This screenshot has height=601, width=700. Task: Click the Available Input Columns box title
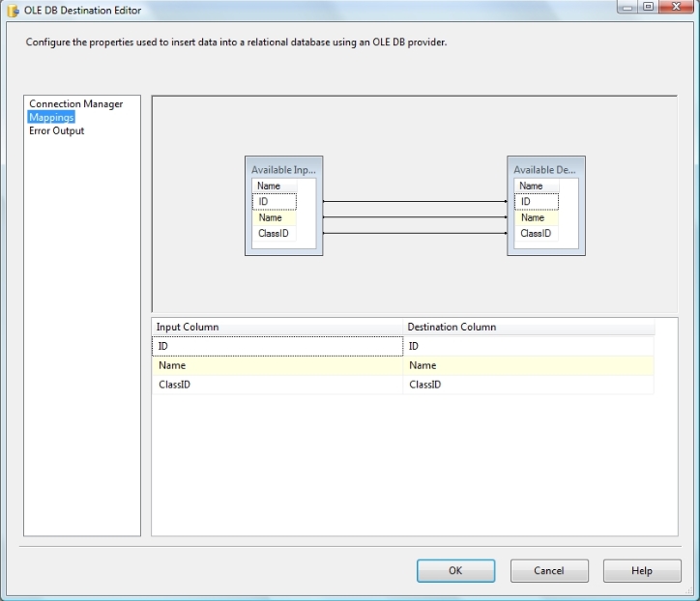tap(283, 169)
